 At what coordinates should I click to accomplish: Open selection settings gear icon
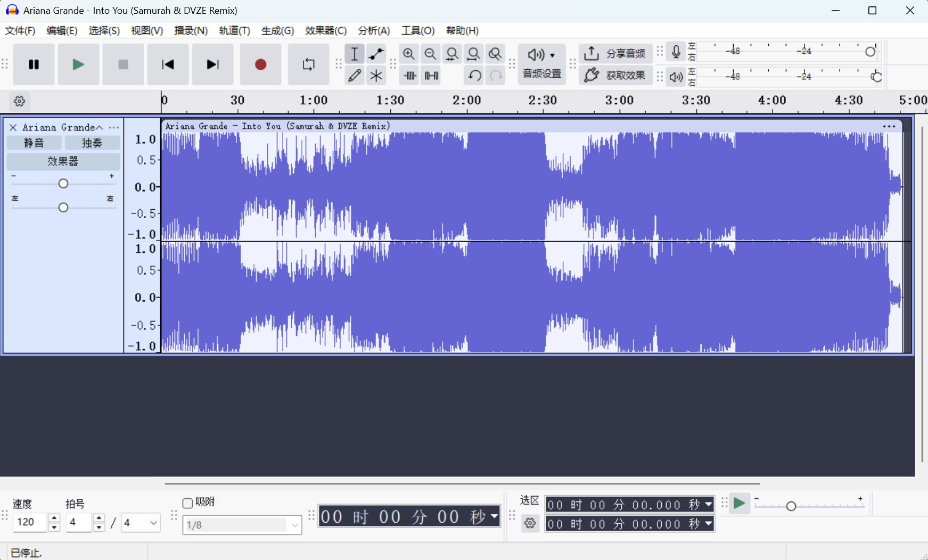[530, 523]
